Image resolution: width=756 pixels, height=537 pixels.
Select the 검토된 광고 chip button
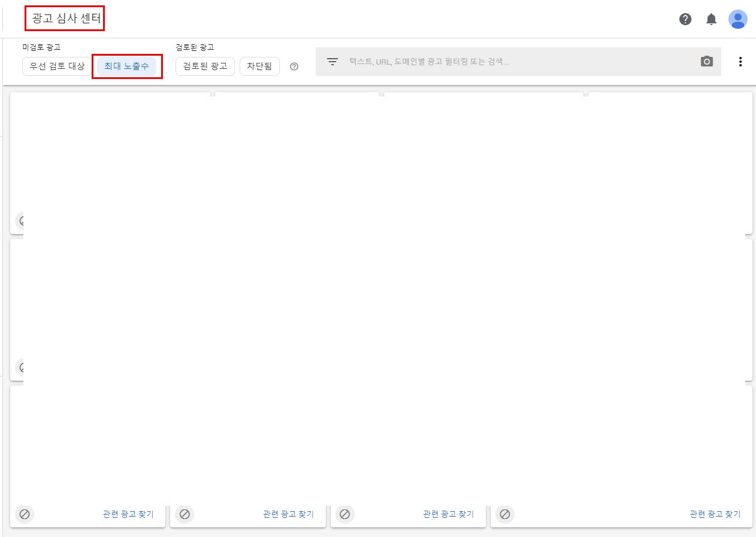coord(205,66)
